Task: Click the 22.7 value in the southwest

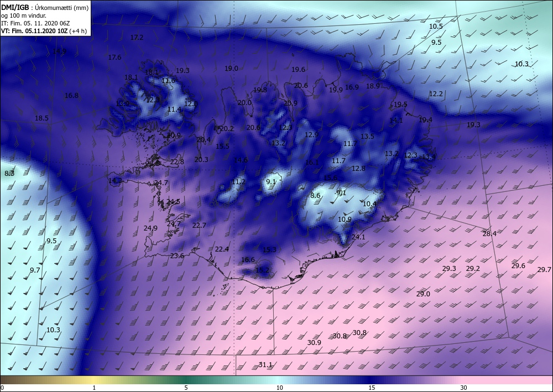Action: click(x=199, y=226)
